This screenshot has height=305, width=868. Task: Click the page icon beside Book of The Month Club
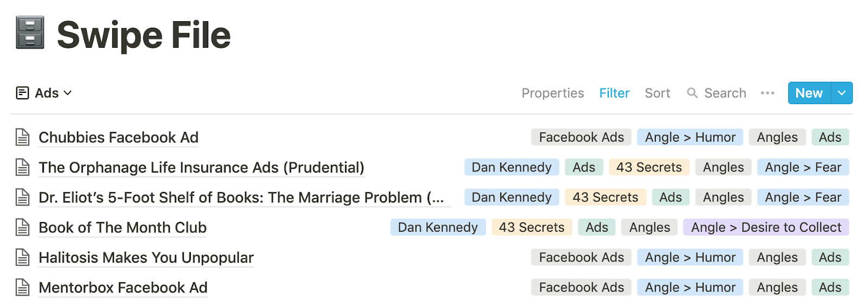[22, 227]
